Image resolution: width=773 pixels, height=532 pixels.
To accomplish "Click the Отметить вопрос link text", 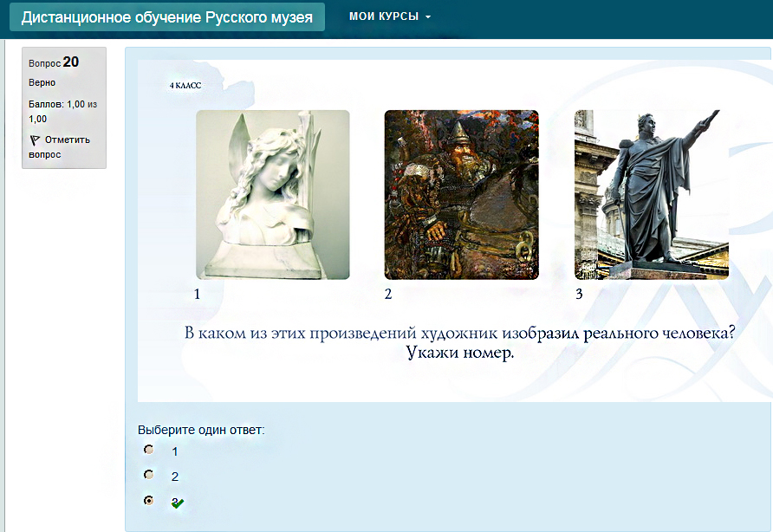I will [66, 140].
